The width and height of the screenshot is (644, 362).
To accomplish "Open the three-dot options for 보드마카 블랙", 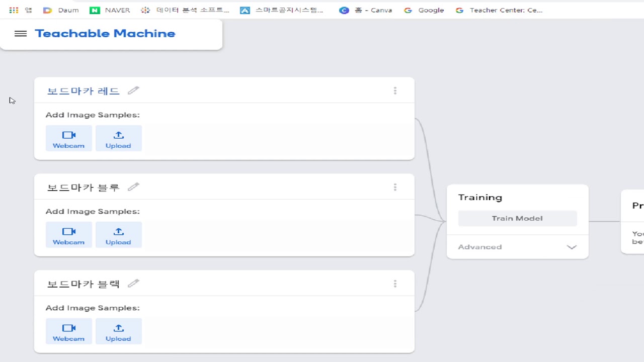I will pyautogui.click(x=395, y=284).
